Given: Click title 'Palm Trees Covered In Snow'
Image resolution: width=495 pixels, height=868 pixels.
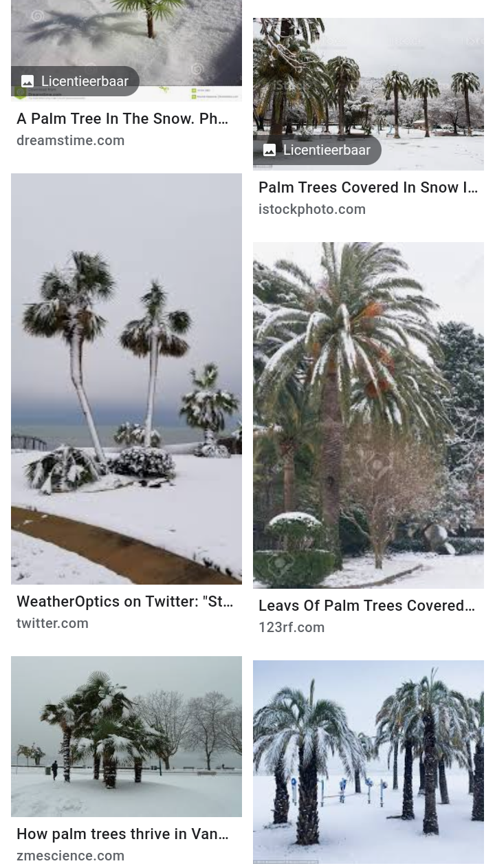Looking at the screenshot, I should [x=368, y=187].
